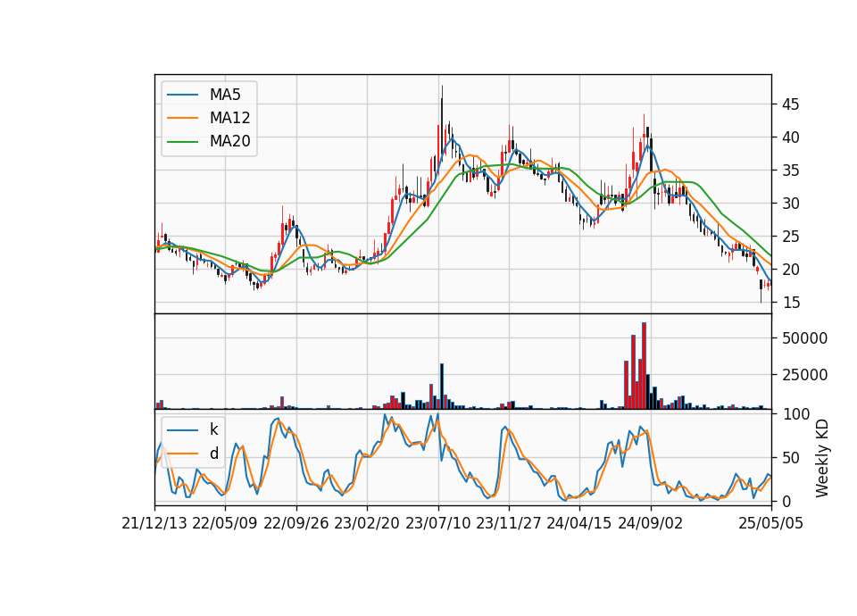Click the 22/05/09 date tick label
Screen dimensions: 857x616
click(x=225, y=523)
